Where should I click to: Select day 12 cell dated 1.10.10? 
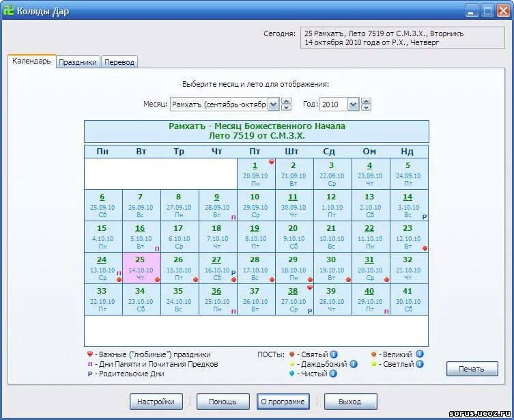[x=332, y=206]
